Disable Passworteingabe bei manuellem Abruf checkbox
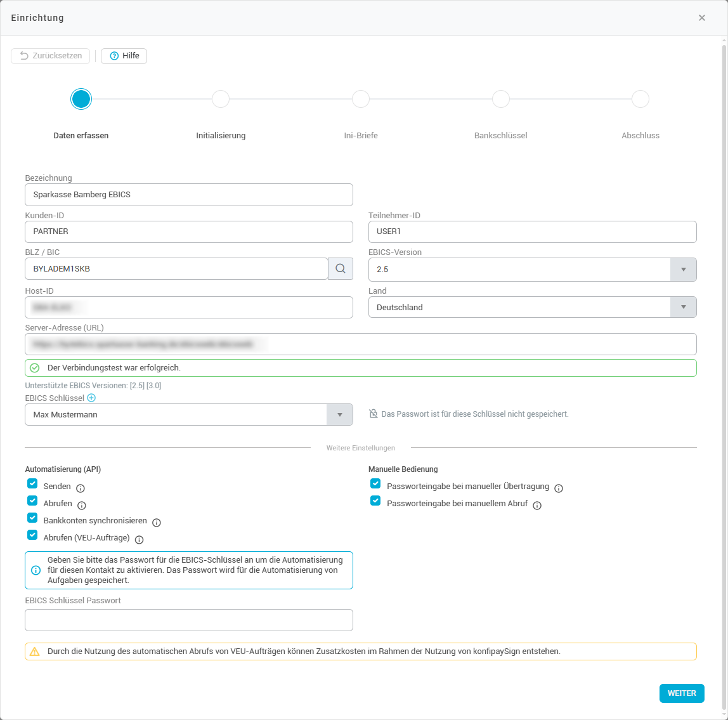 coord(375,501)
